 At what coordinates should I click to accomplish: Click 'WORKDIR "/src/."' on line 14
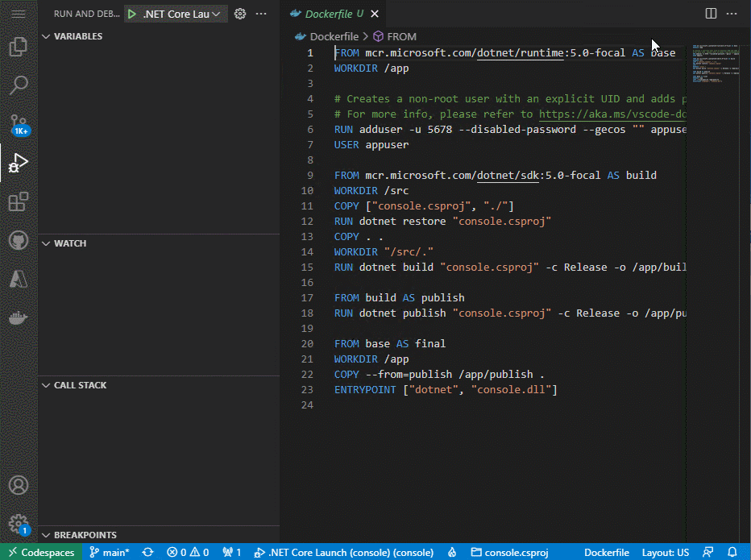coord(384,252)
